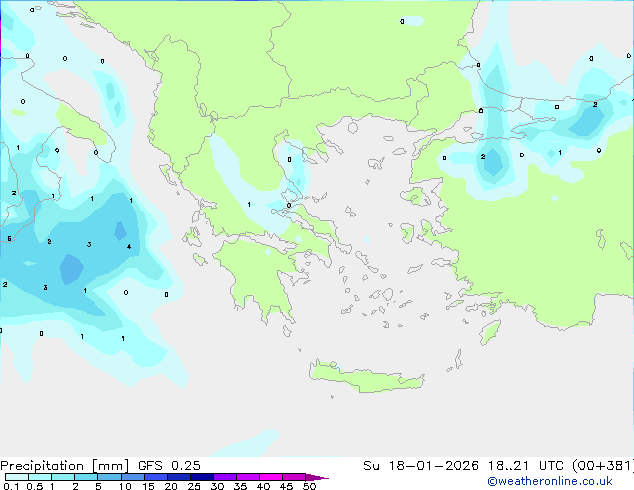
Task: Click the 30–35 mm purple legend swatch
Action: (x=224, y=477)
